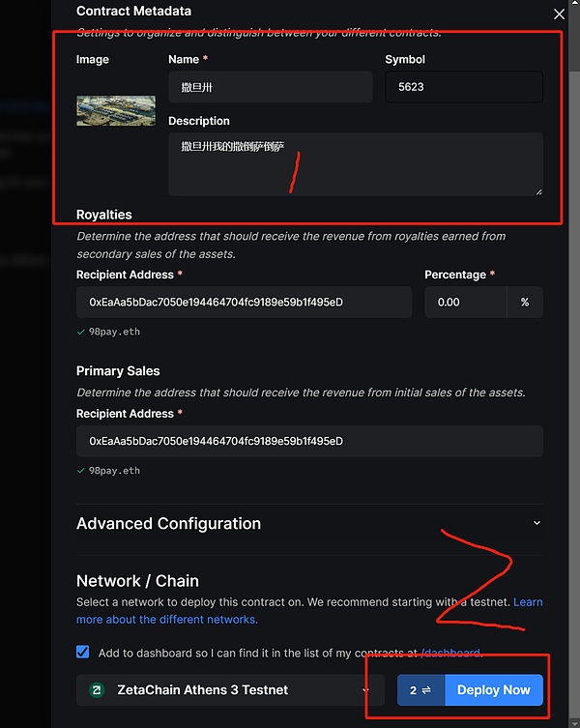The height and width of the screenshot is (728, 580).
Task: Click the checkmark beside royalties 98pay.eth
Action: pos(81,332)
